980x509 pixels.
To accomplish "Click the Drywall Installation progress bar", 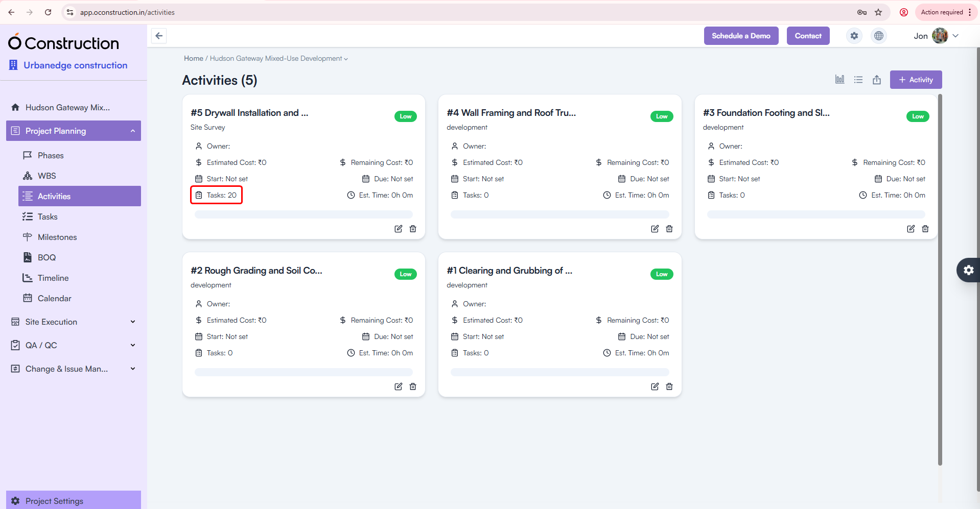I will [x=304, y=214].
